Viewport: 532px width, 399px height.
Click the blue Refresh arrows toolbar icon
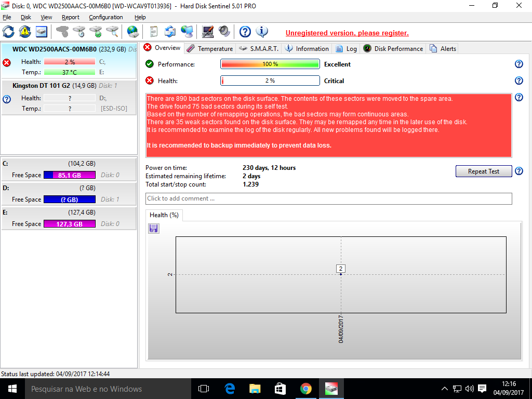8,32
